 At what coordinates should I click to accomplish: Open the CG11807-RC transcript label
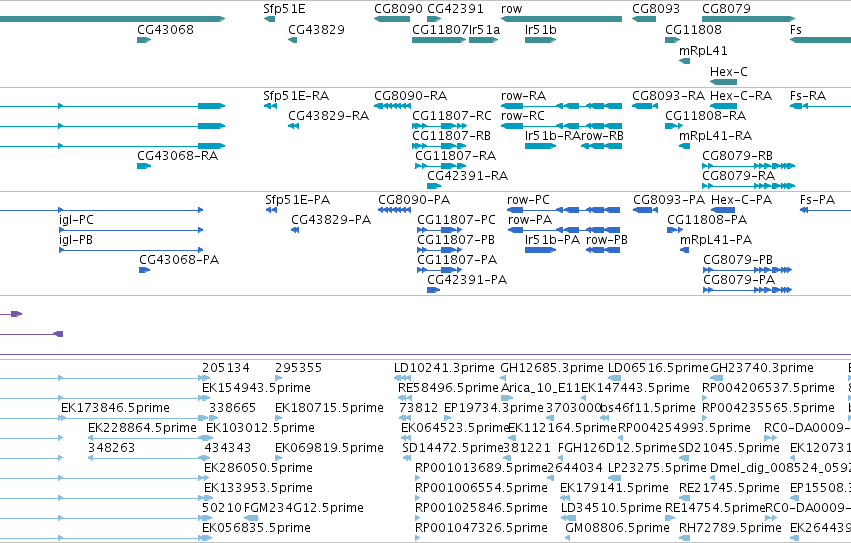(x=452, y=116)
